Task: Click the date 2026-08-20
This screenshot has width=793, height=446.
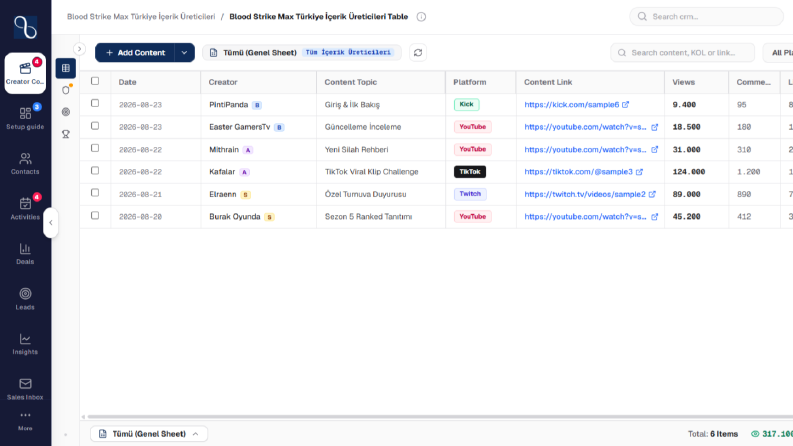Action: 140,217
